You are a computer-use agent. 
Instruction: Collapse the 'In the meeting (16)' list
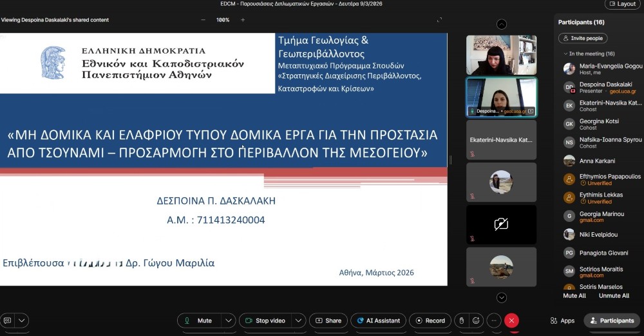click(x=565, y=54)
